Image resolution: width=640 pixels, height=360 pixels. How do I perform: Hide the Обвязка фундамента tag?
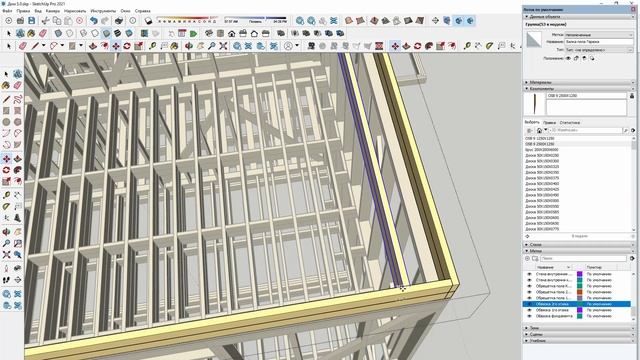[x=529, y=316]
